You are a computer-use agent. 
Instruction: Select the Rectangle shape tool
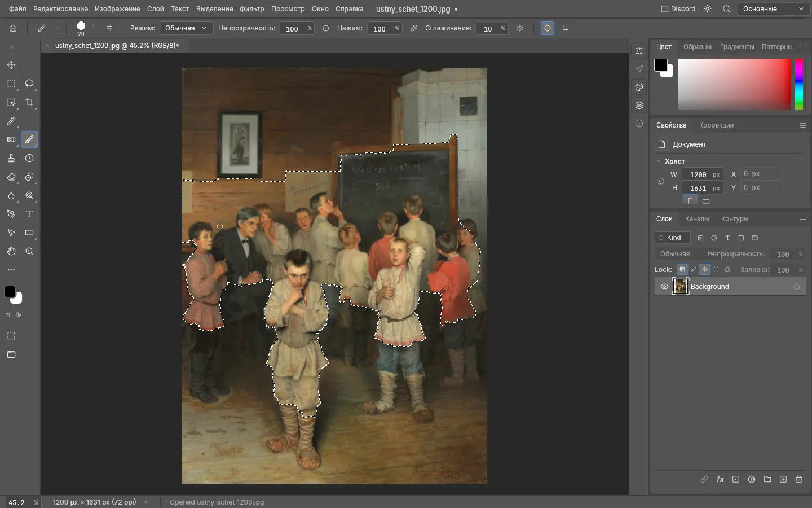tap(29, 233)
